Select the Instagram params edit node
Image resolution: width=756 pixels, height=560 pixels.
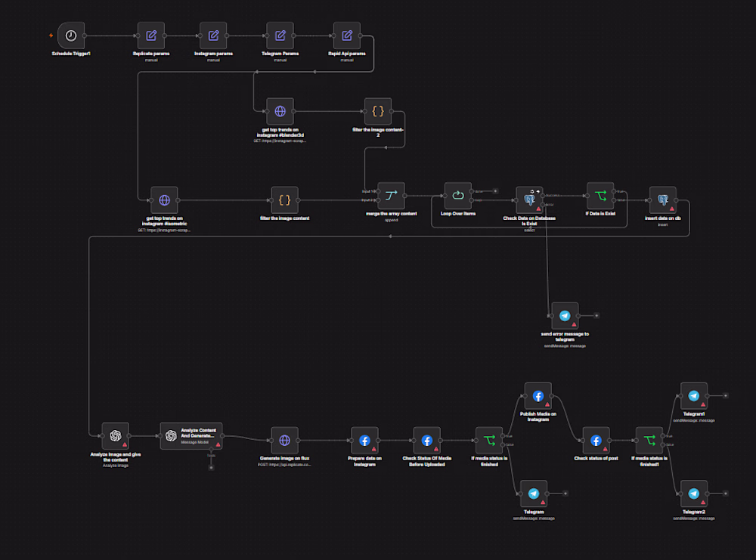click(x=213, y=36)
